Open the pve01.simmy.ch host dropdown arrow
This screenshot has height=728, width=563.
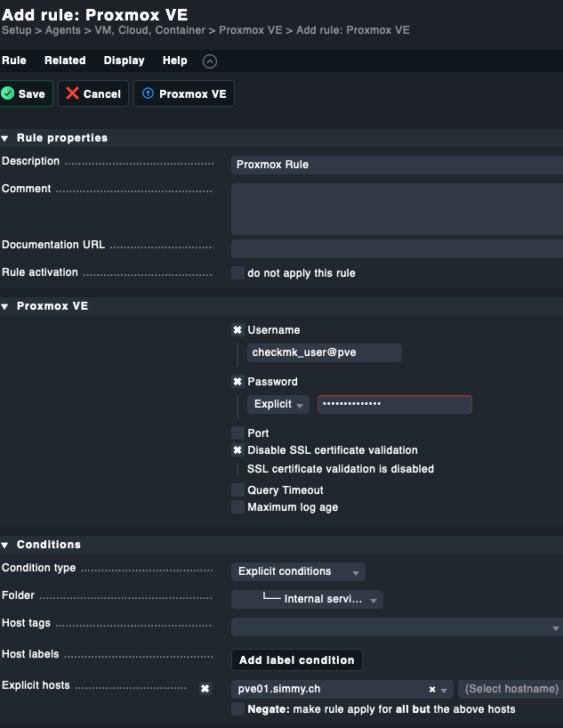pyautogui.click(x=444, y=691)
